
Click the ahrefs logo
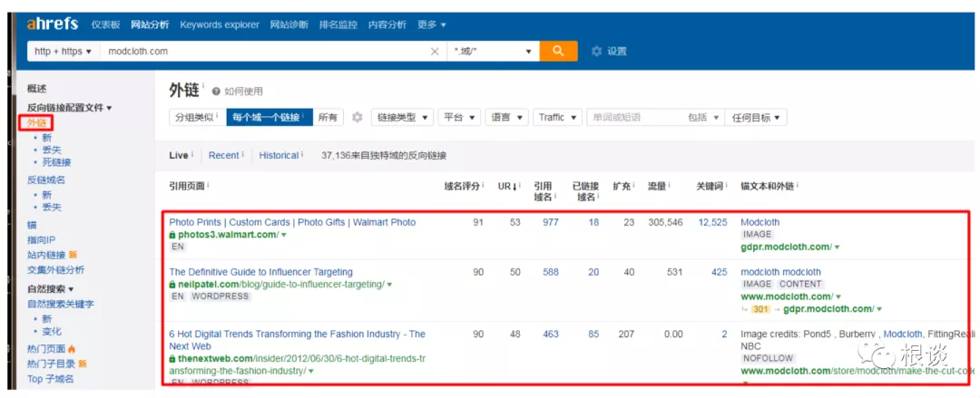point(53,24)
